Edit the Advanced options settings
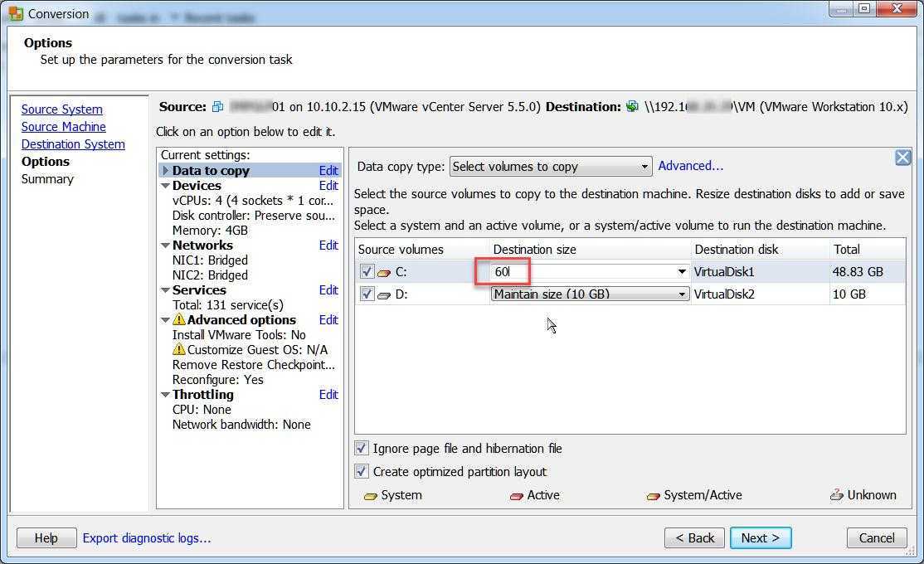This screenshot has height=564, width=924. 328,320
